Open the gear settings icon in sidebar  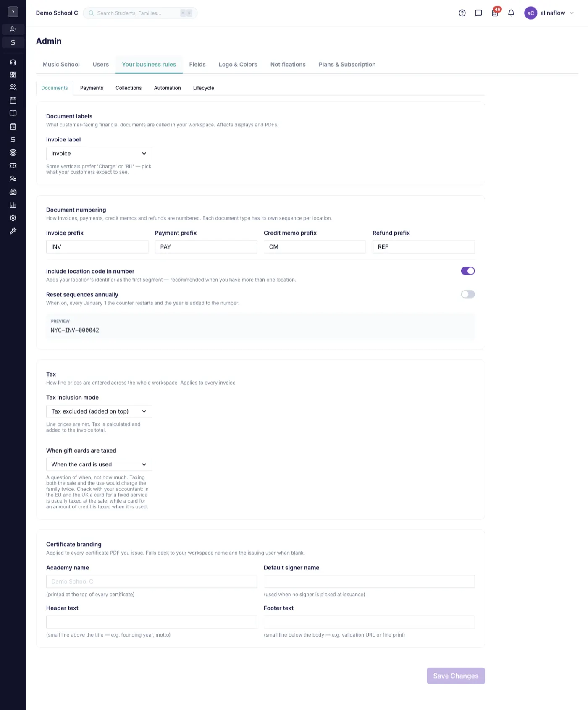pyautogui.click(x=13, y=218)
